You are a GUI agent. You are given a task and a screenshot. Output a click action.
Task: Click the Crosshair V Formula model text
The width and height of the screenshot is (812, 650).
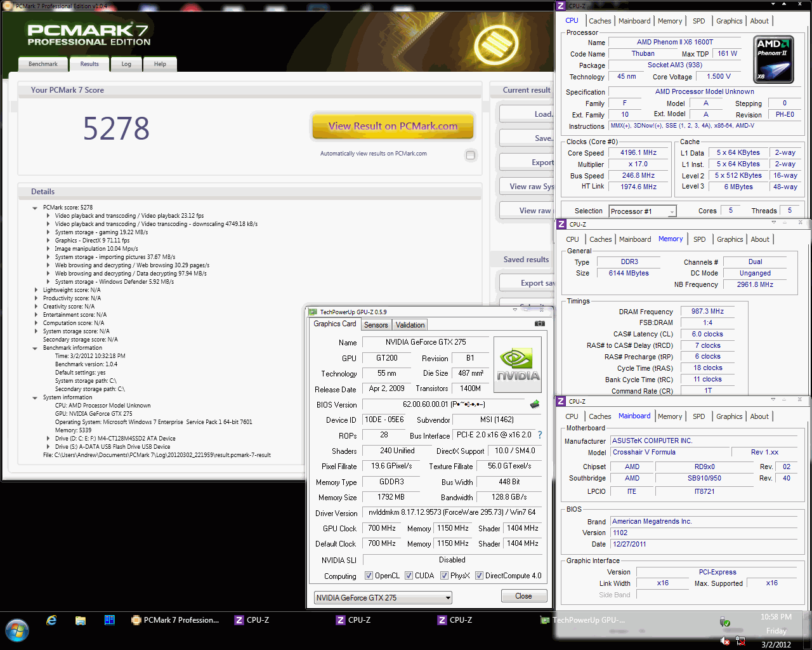(x=644, y=453)
